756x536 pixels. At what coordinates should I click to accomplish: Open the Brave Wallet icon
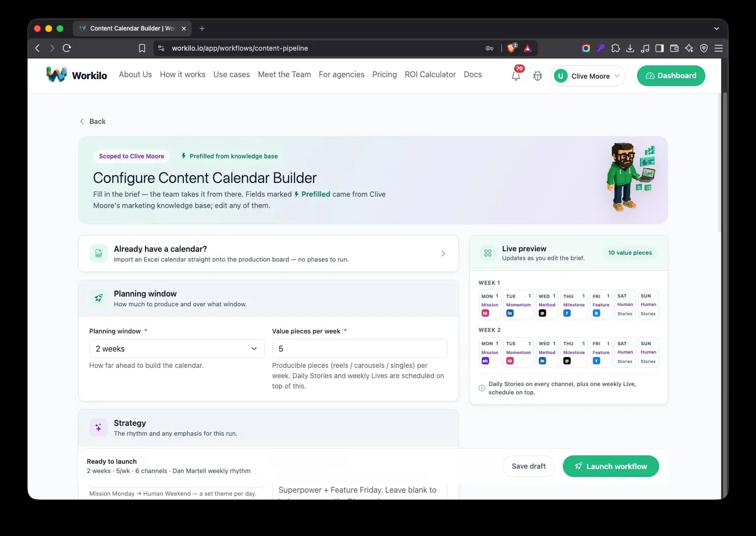(x=674, y=48)
